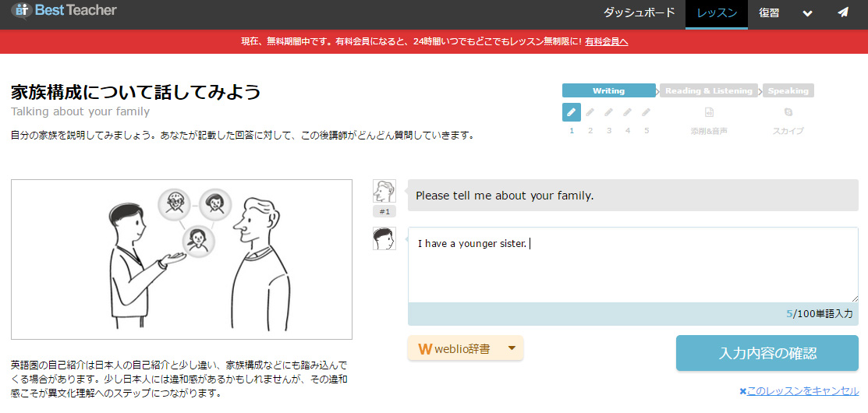Click inside the answer text area
The width and height of the screenshot is (868, 413).
click(632, 273)
